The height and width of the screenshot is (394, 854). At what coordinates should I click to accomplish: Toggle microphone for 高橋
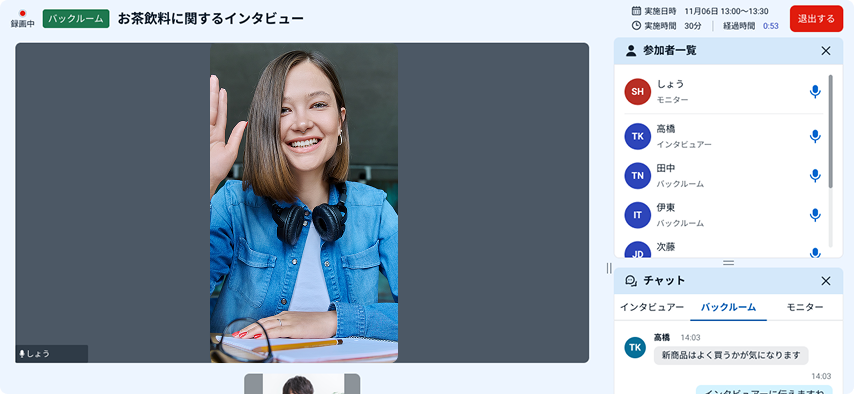point(815,136)
